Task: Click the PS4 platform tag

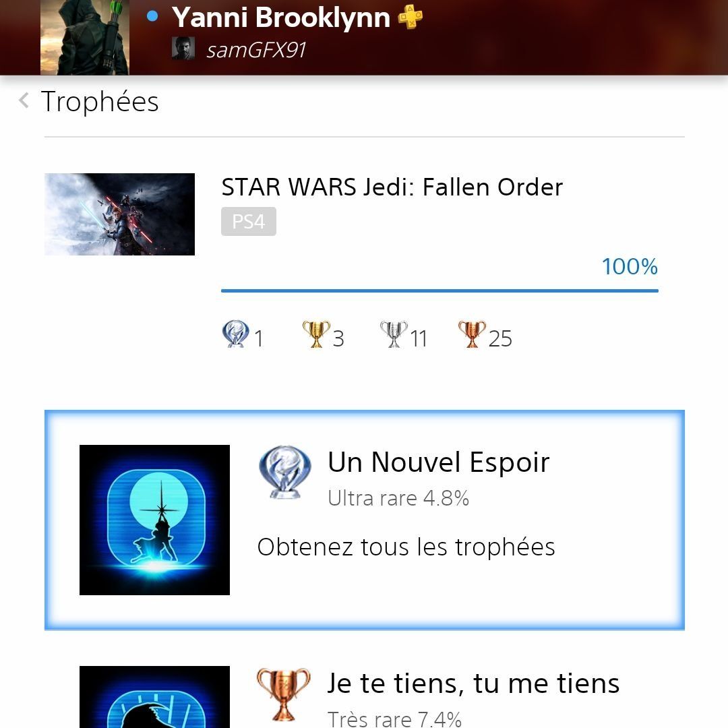Action: 248,222
